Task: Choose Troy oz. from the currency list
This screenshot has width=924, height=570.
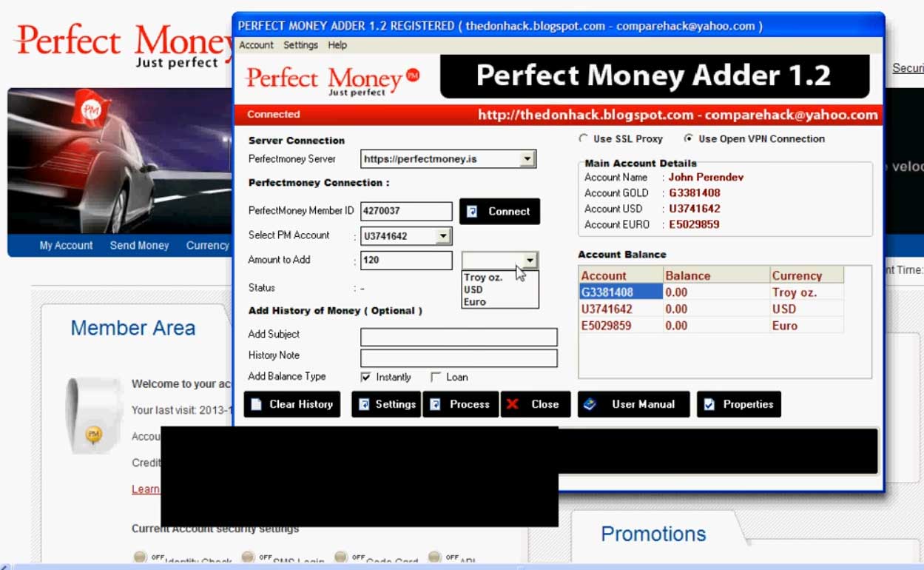Action: point(483,278)
